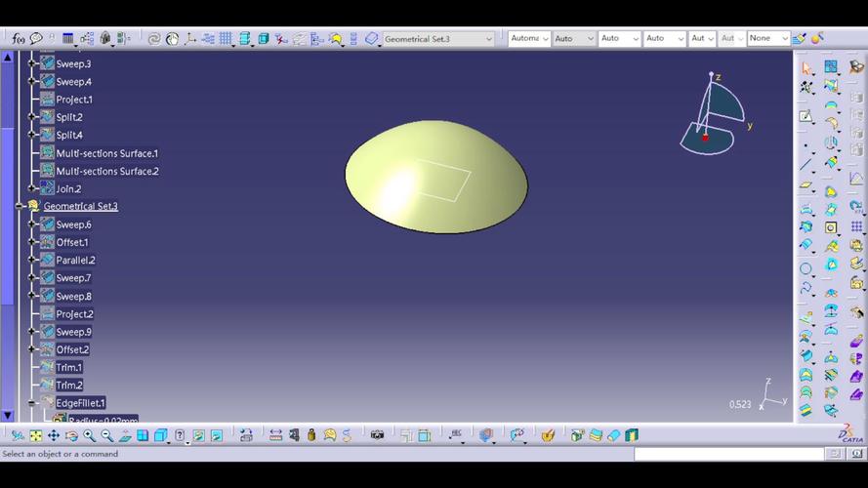
Task: Click the Normal View icon
Action: [x=125, y=435]
